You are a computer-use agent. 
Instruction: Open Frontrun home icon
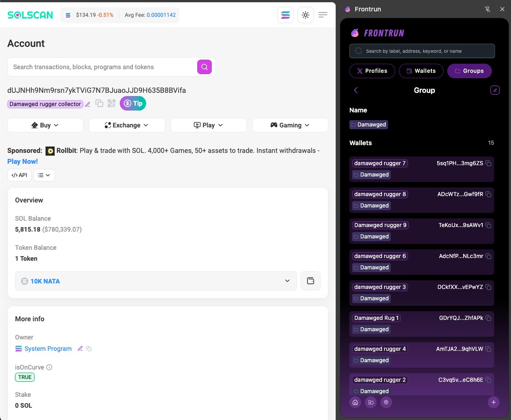pyautogui.click(x=355, y=402)
